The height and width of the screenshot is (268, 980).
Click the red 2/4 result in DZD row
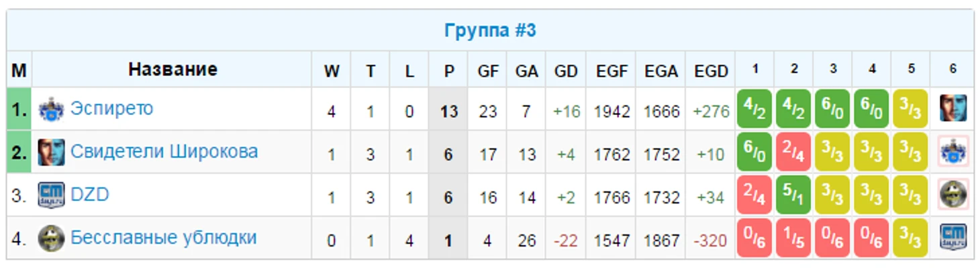(x=755, y=195)
